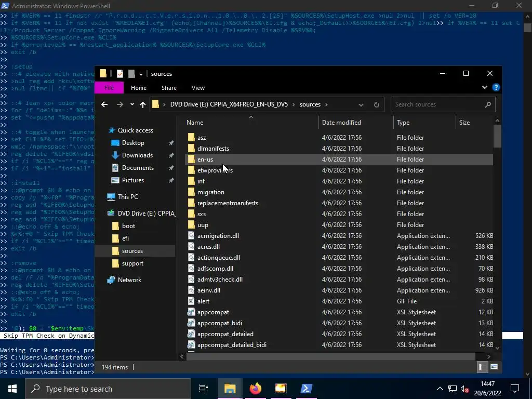The height and width of the screenshot is (399, 532).
Task: Click the New folder quick access icon
Action: (x=131, y=74)
